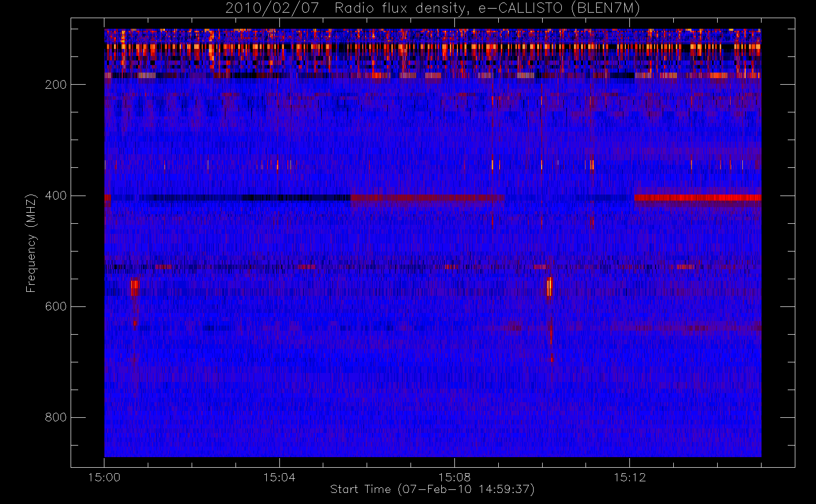The image size is (816, 504).
Task: Click the '15:04' time tick label
Action: coord(279,477)
